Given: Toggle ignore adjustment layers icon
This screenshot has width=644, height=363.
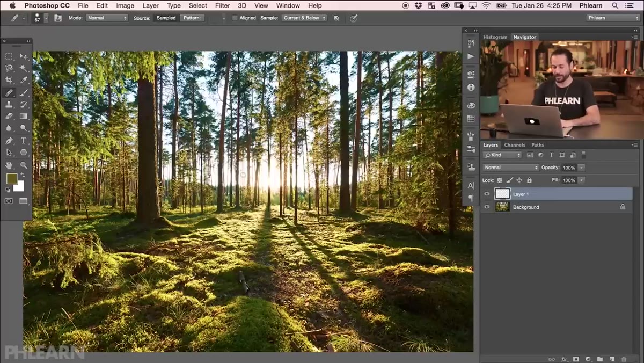Looking at the screenshot, I should pyautogui.click(x=336, y=18).
